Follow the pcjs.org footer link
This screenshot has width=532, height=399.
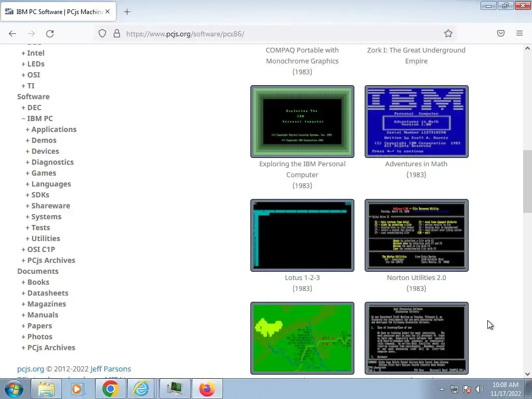(31, 369)
